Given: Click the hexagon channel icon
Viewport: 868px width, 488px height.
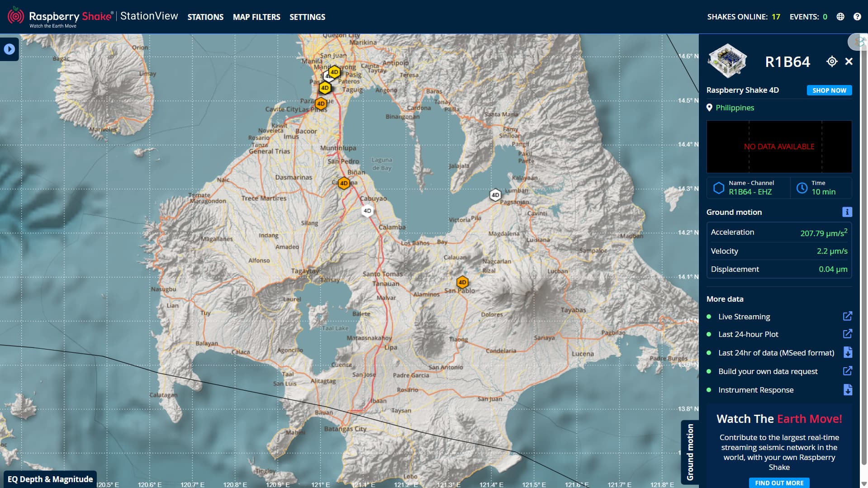Looking at the screenshot, I should point(718,188).
